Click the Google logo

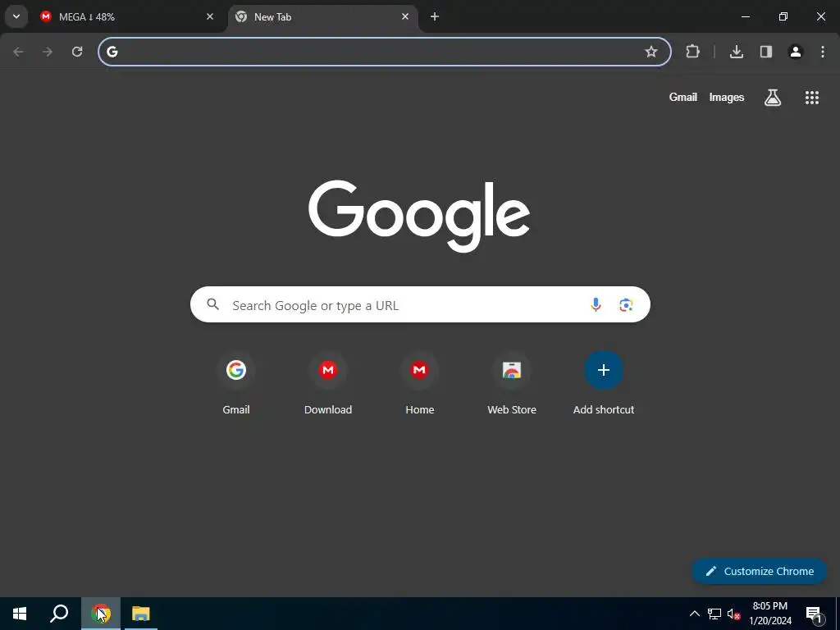tap(419, 216)
